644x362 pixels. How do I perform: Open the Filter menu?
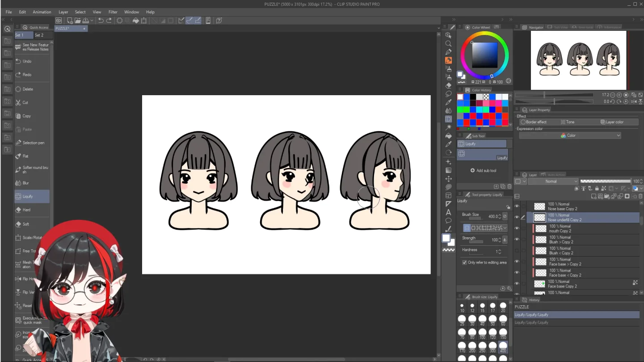(x=113, y=12)
